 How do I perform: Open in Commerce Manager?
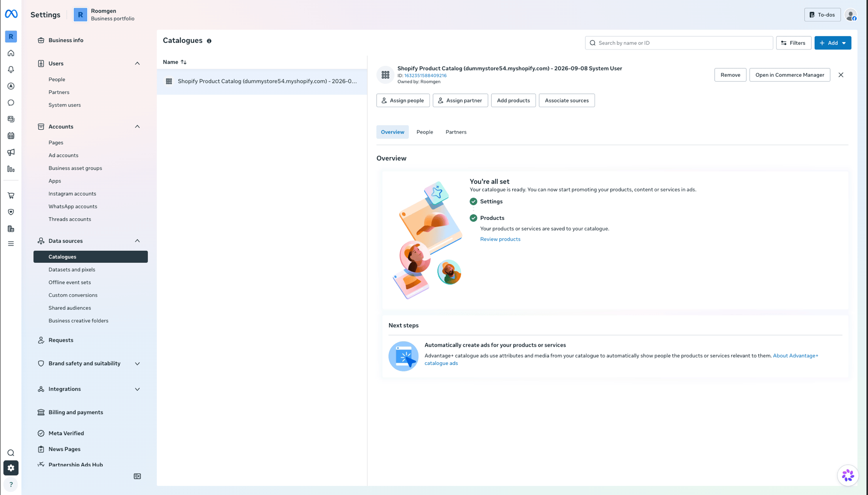tap(789, 75)
